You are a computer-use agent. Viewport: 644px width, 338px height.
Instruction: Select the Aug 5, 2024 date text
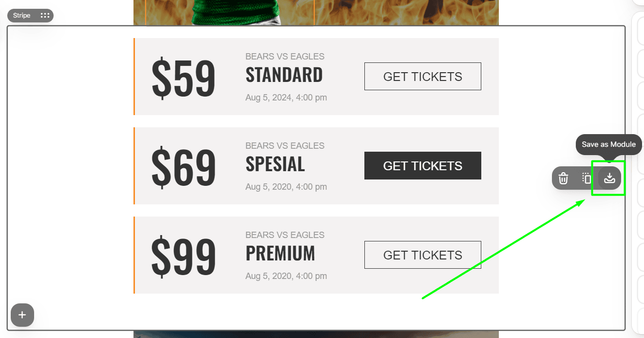pos(286,98)
